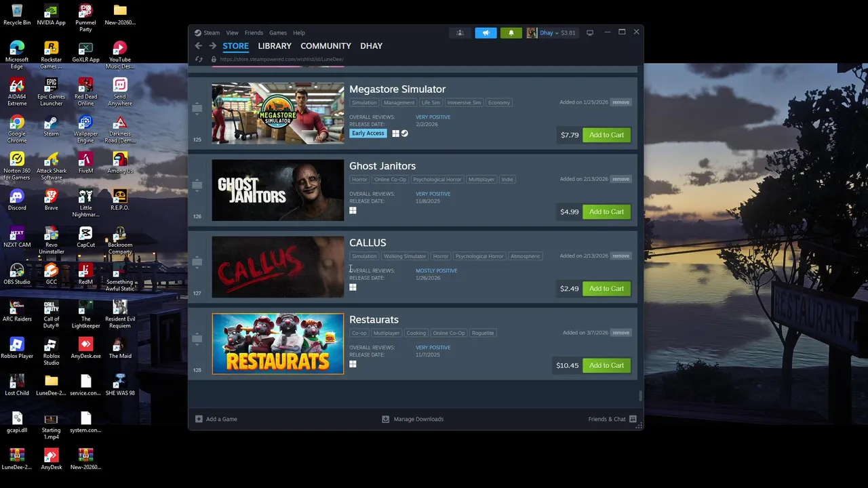Screen dimensions: 868x488
Task: Open the blue announcements megaphone button
Action: point(486,33)
